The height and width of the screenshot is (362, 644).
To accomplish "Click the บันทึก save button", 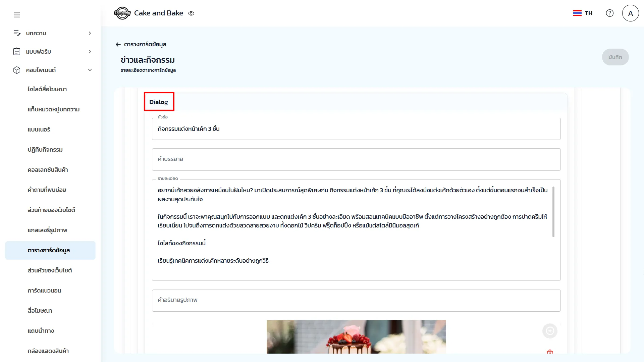I will point(615,57).
